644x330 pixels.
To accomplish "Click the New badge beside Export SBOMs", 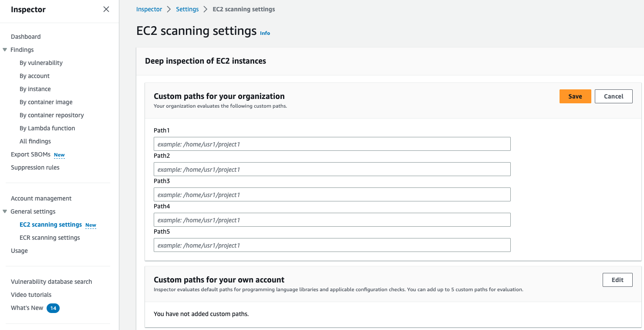I will tap(59, 155).
